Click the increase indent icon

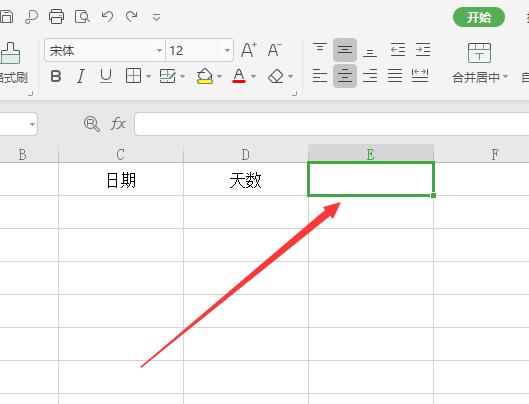[423, 50]
